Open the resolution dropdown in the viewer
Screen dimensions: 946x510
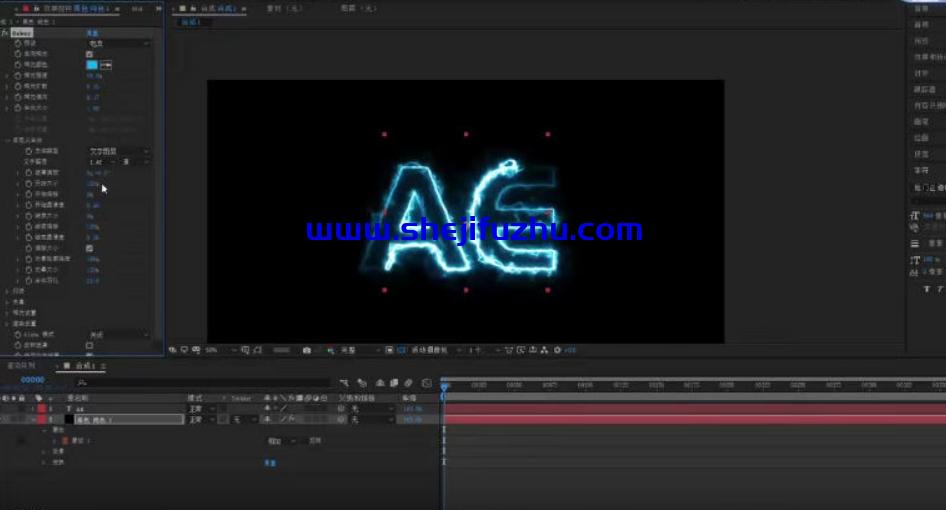click(x=361, y=350)
